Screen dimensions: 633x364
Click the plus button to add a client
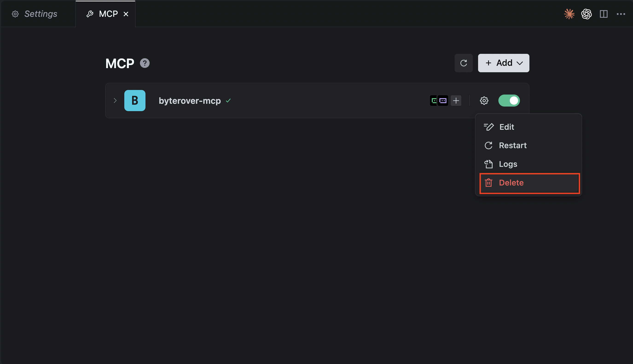456,101
